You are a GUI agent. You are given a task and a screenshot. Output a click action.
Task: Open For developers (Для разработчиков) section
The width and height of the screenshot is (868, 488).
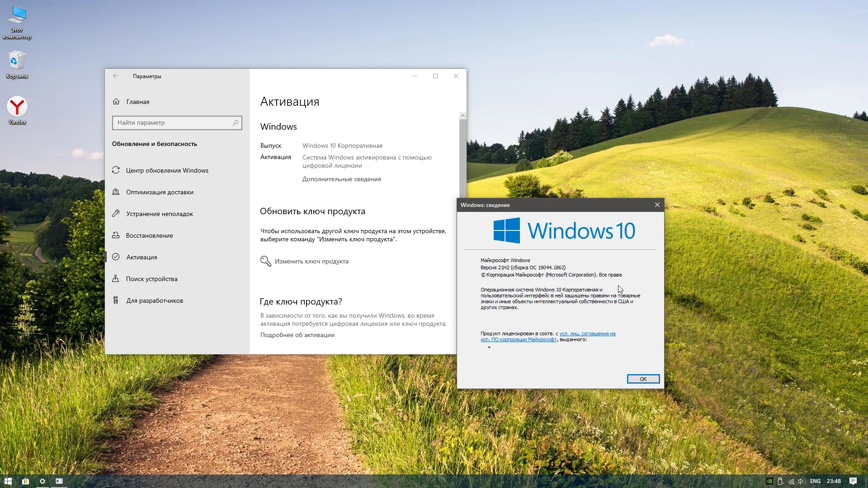[154, 300]
